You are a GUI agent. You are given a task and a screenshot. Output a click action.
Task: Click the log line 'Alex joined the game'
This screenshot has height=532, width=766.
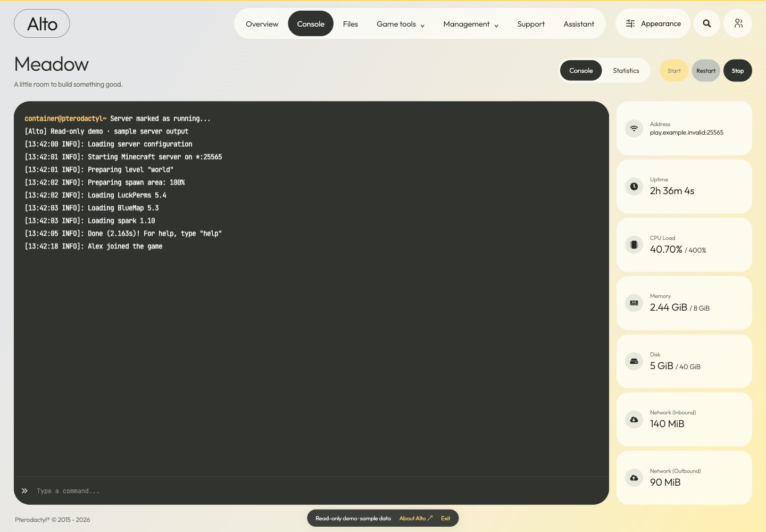[x=94, y=246]
